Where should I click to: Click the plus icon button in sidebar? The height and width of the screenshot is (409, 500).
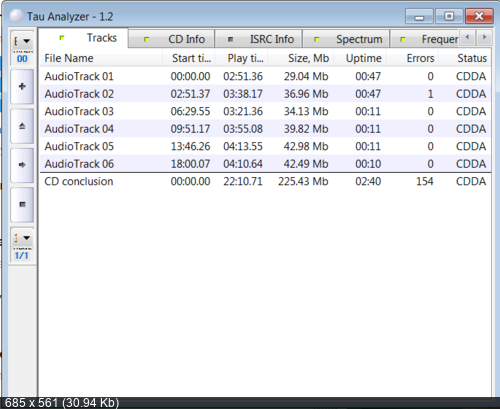click(22, 87)
